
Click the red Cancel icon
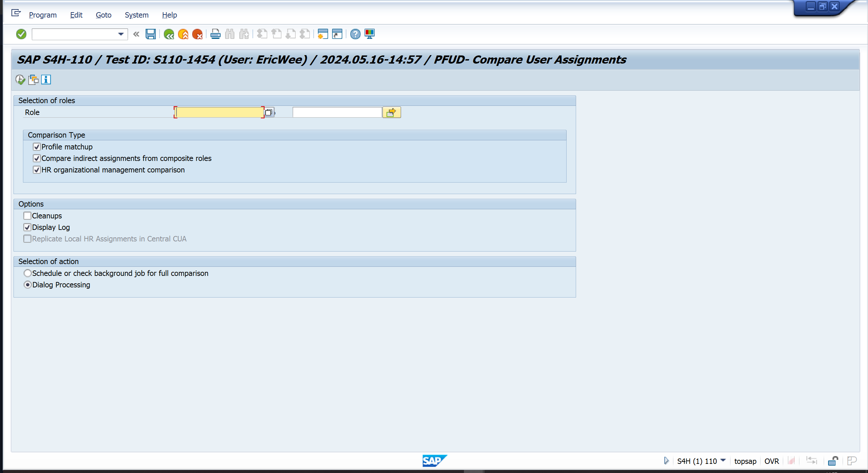[197, 34]
